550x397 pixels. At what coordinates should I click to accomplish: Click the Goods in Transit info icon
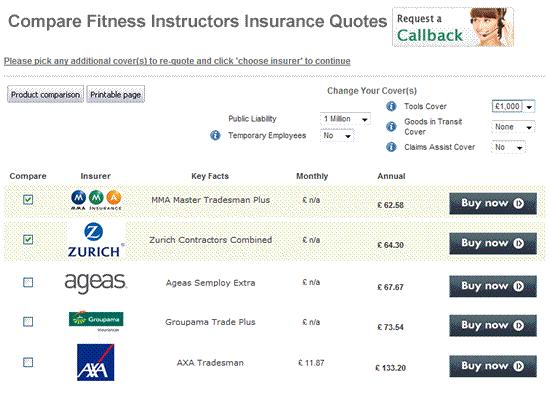[391, 126]
